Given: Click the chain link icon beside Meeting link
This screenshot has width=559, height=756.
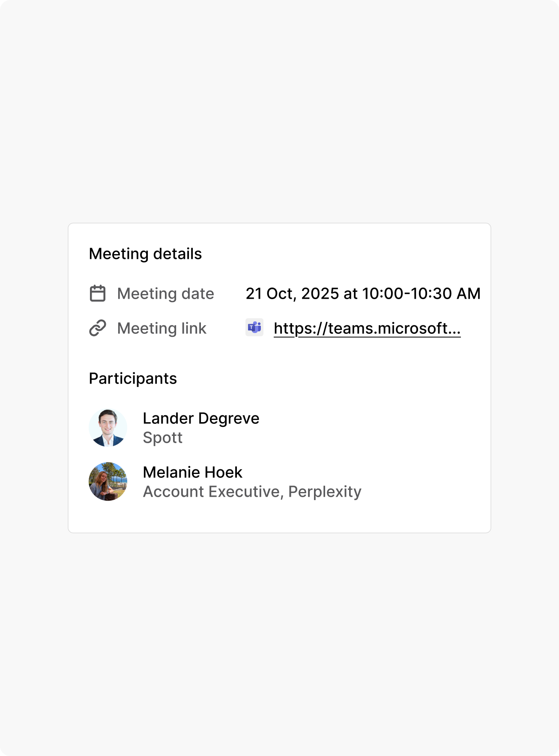Looking at the screenshot, I should pos(98,328).
